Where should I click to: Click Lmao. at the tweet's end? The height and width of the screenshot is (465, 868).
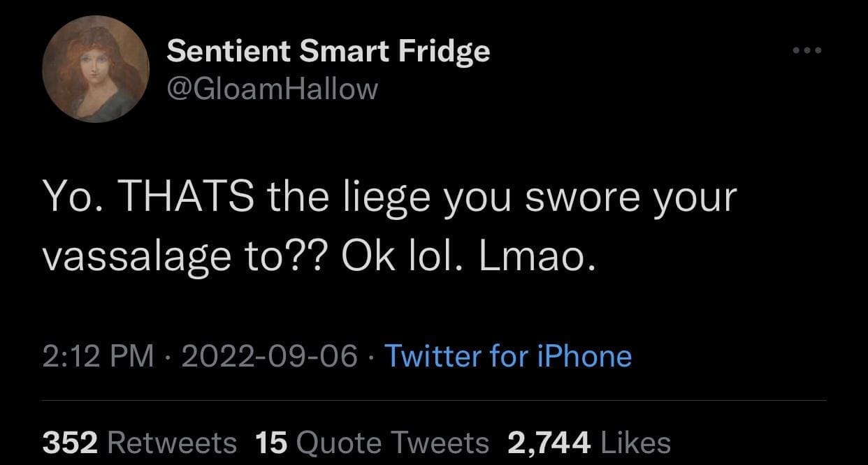coord(538,258)
